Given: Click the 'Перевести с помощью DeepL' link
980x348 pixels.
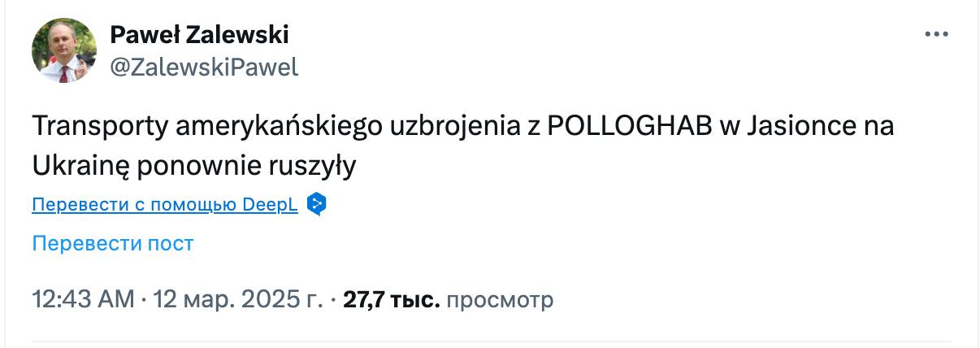Looking at the screenshot, I should [x=165, y=205].
